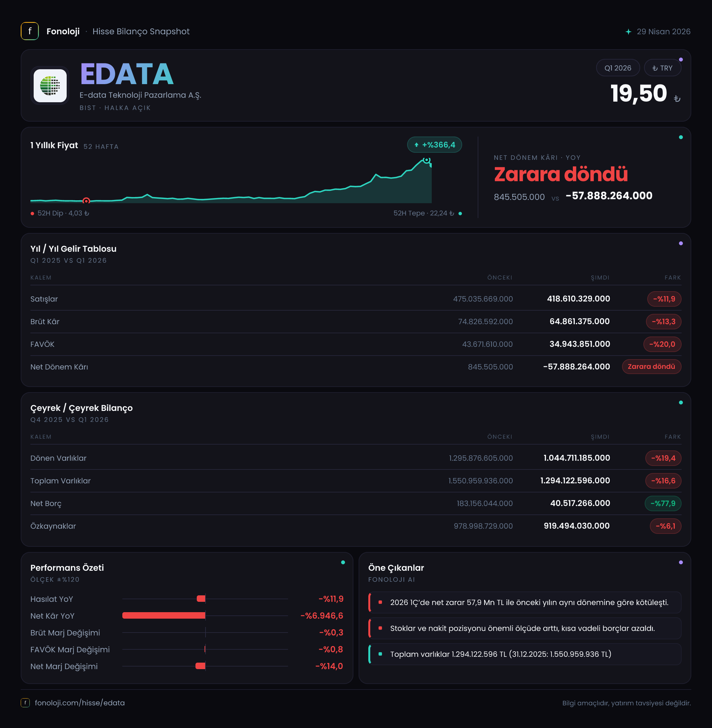This screenshot has height=728, width=712.
Task: Click the 'Yıl / Yıl Gelir Tablosu' heading
Action: pos(73,248)
